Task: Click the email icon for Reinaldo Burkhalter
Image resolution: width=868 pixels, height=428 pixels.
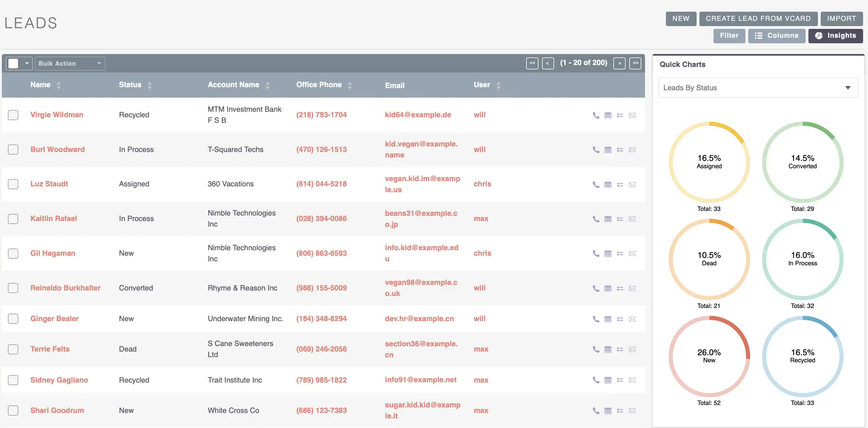Action: pyautogui.click(x=633, y=287)
